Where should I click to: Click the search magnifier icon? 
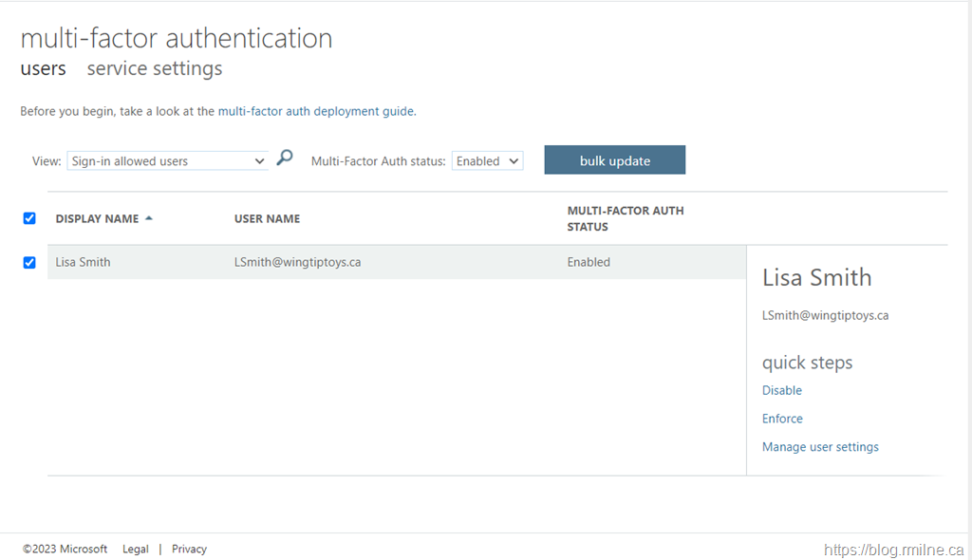(x=285, y=159)
